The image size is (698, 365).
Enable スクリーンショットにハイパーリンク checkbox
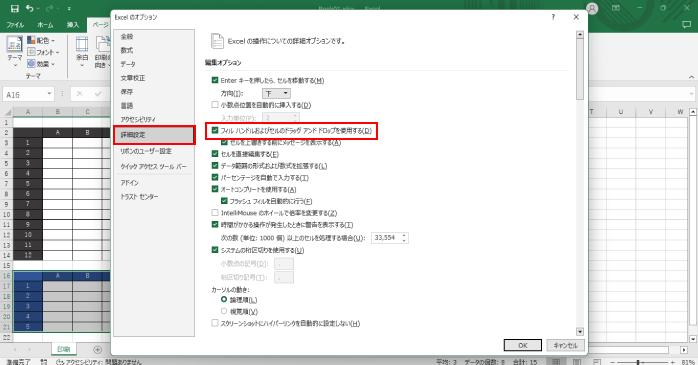[x=215, y=323]
